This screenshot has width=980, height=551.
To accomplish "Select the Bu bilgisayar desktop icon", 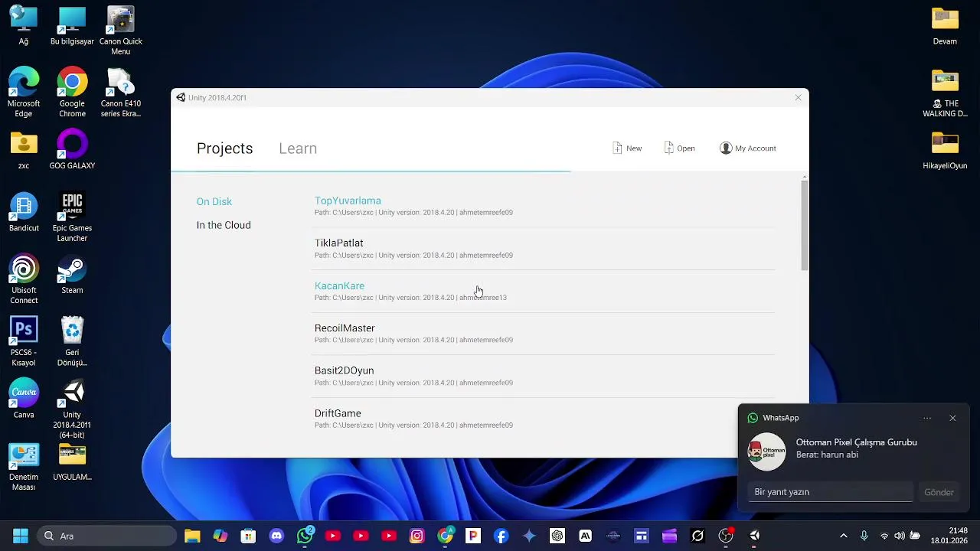I will coord(72,25).
